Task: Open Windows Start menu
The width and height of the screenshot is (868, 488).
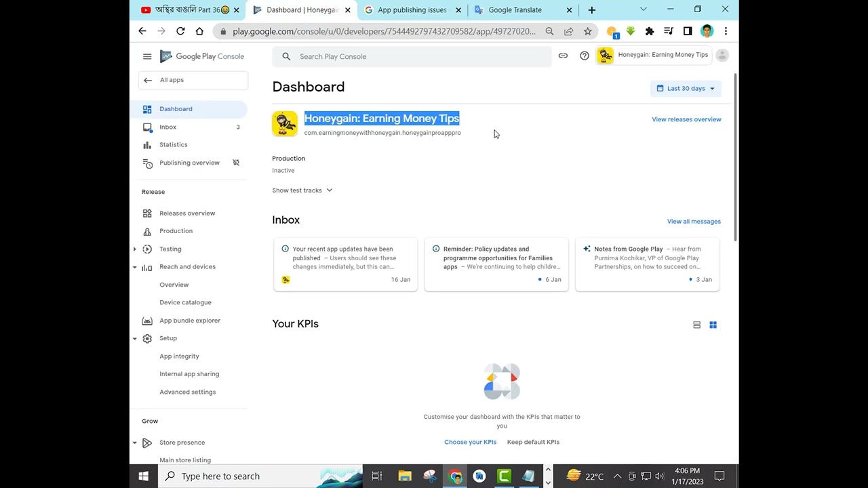Action: click(x=143, y=476)
